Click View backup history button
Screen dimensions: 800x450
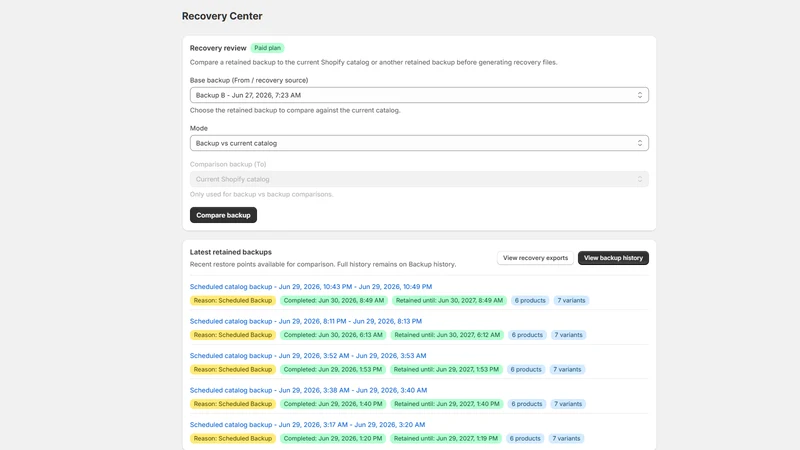[613, 258]
